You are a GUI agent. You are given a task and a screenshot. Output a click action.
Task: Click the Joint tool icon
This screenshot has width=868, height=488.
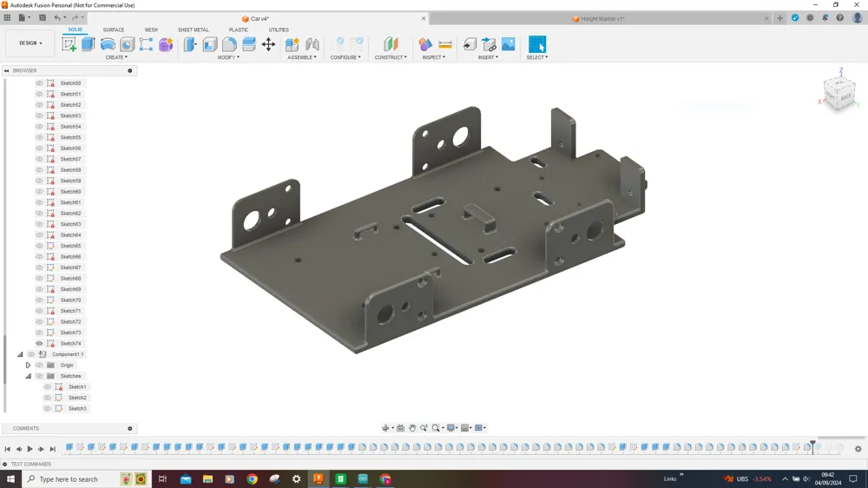click(x=312, y=44)
